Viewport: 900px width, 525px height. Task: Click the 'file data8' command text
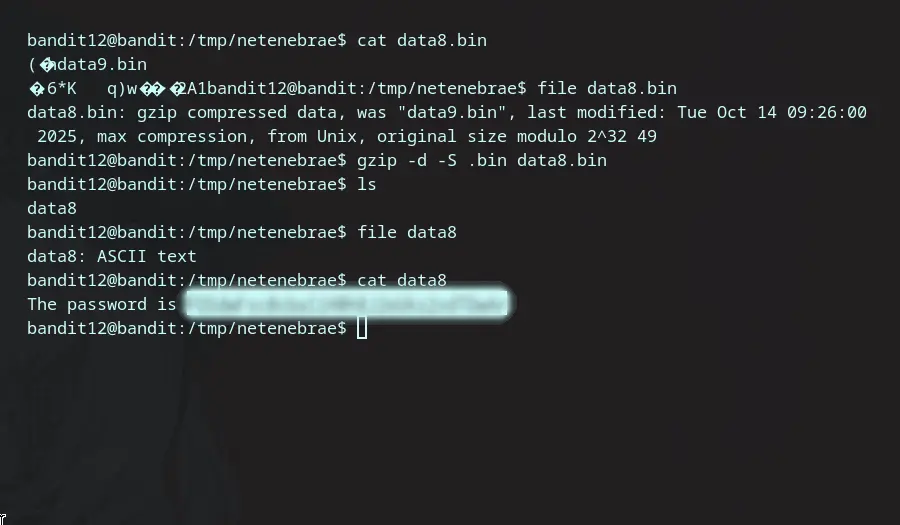[x=407, y=232]
